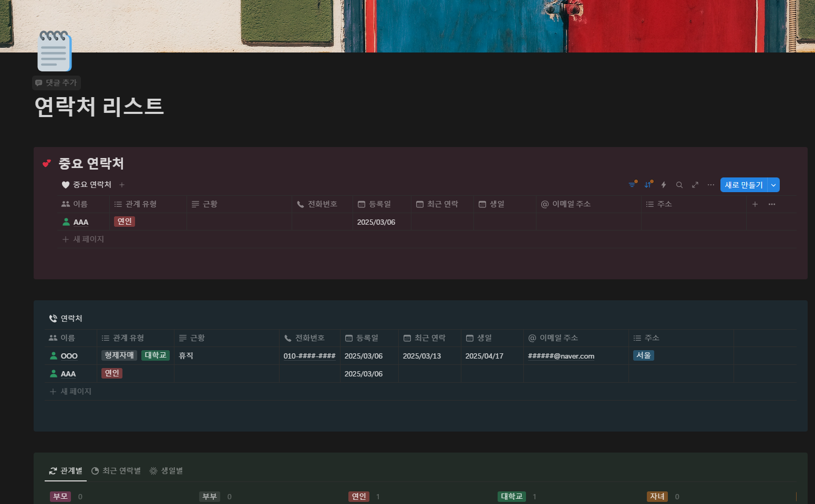
Task: Open 전화번호 column header in 중요 연락처 table
Action: [322, 204]
